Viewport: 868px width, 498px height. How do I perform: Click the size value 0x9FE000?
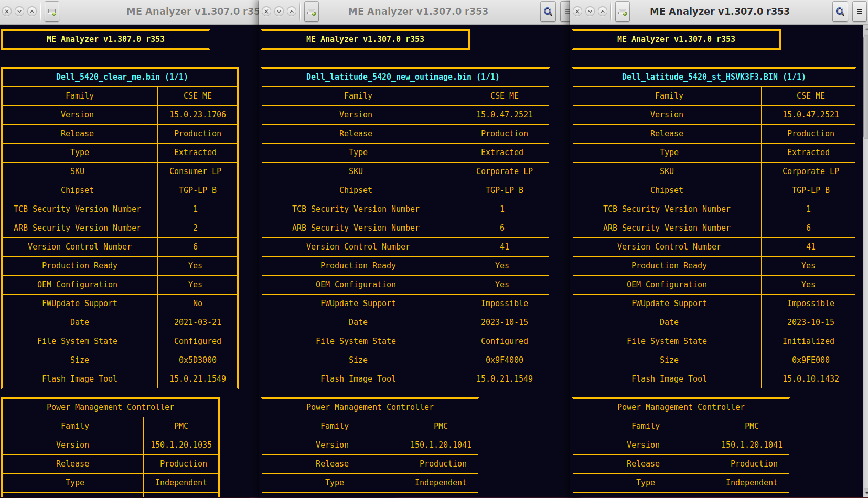(811, 360)
